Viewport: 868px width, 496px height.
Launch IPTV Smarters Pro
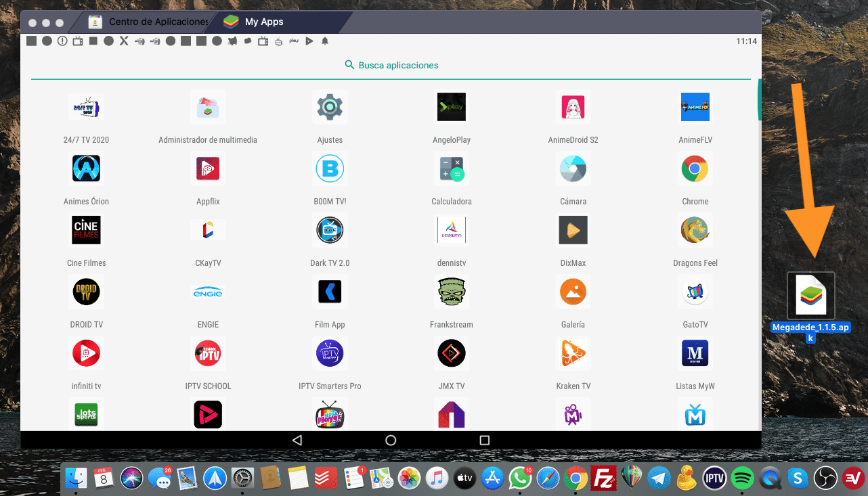pyautogui.click(x=330, y=354)
